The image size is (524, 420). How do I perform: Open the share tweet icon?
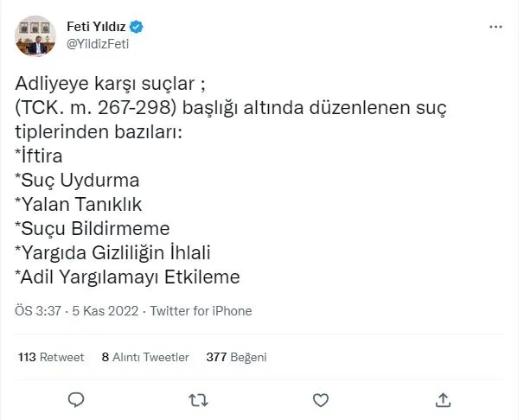click(x=443, y=398)
